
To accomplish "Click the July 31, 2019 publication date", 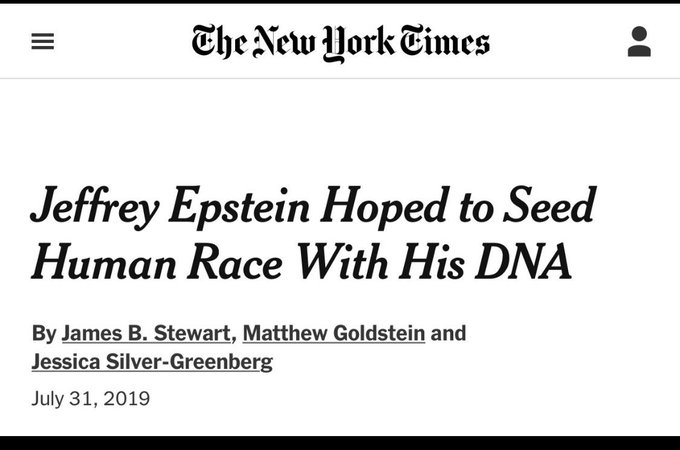I will [x=91, y=399].
